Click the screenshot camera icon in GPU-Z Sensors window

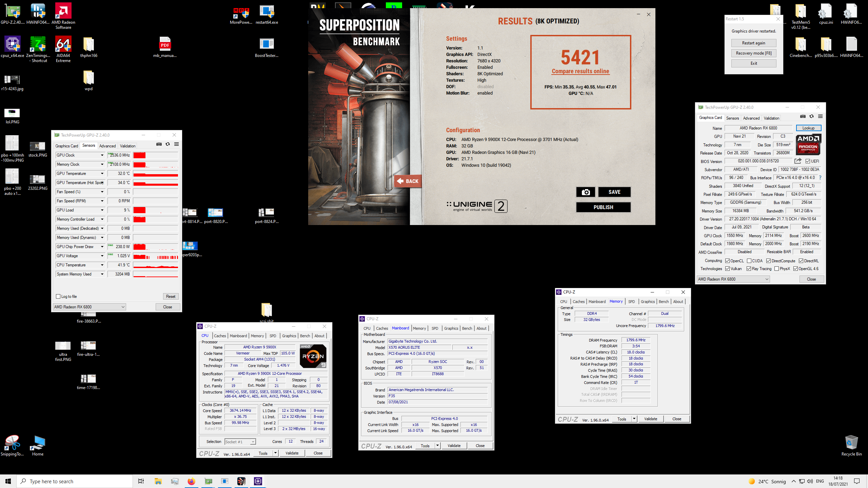click(159, 144)
